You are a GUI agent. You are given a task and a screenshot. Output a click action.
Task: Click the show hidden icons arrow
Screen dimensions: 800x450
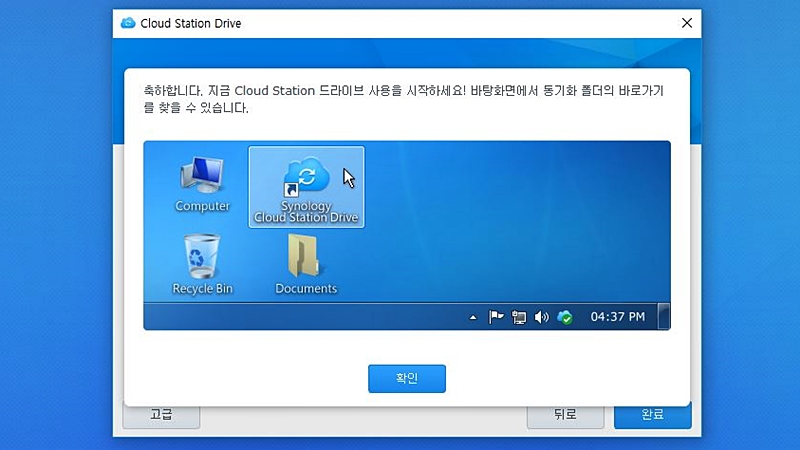point(473,317)
